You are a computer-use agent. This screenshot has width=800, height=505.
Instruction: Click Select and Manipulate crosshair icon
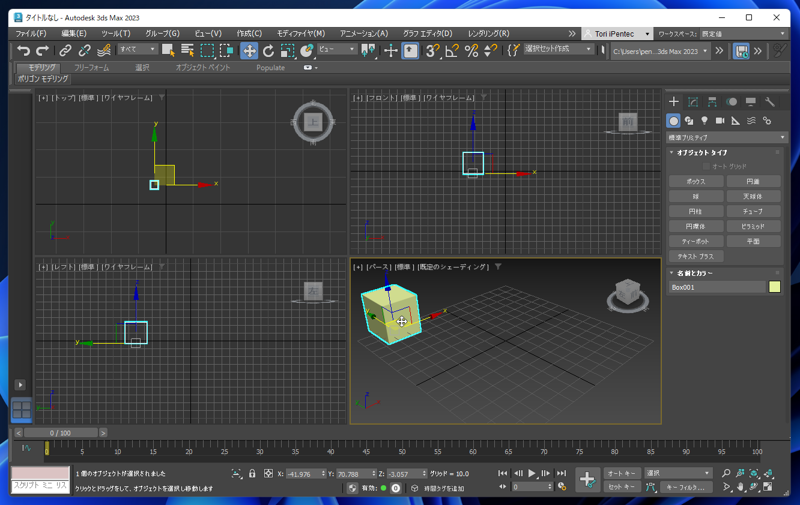point(391,50)
